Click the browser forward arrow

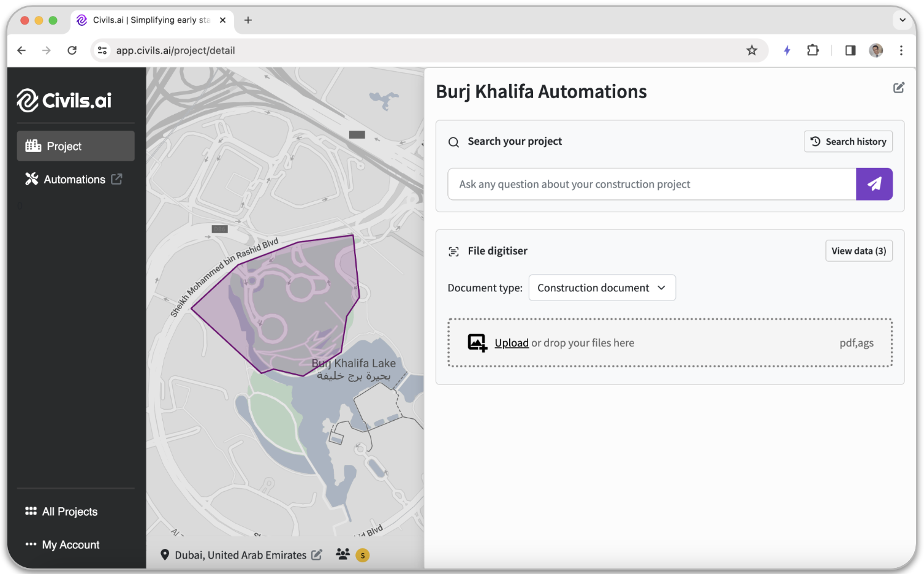(47, 50)
